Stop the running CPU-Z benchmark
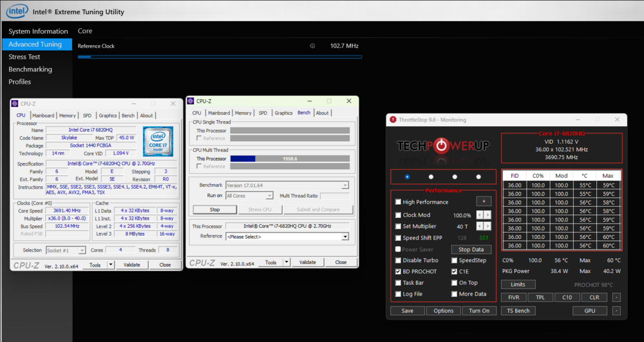644x342 pixels. point(214,209)
